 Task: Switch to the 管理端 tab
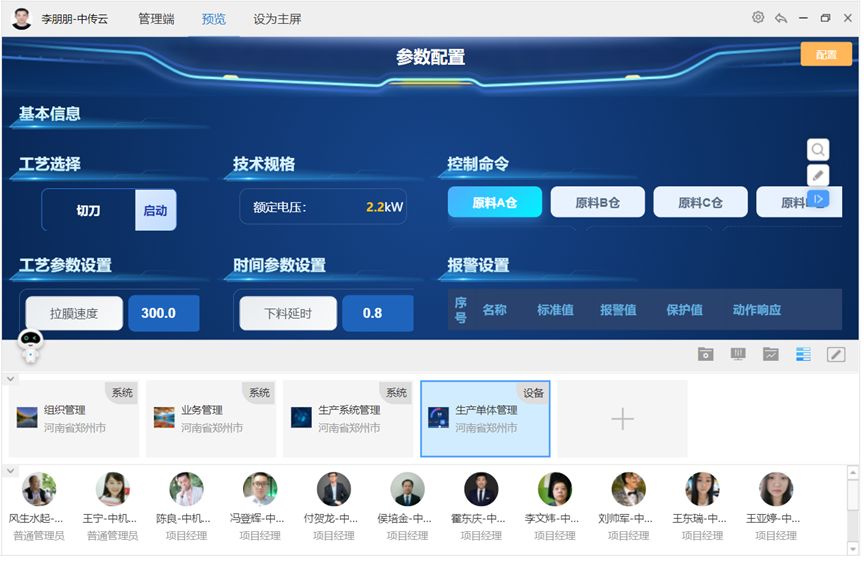pos(156,19)
